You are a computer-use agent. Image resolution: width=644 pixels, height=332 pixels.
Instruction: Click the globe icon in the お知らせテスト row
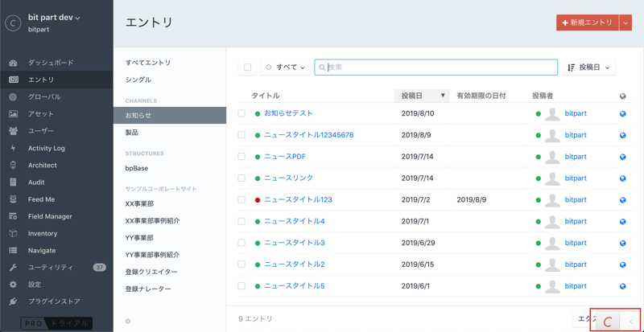[x=622, y=114]
